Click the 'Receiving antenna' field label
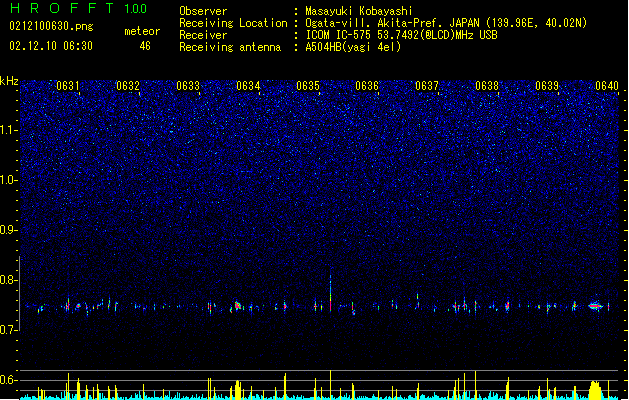The image size is (629, 400). click(x=230, y=47)
